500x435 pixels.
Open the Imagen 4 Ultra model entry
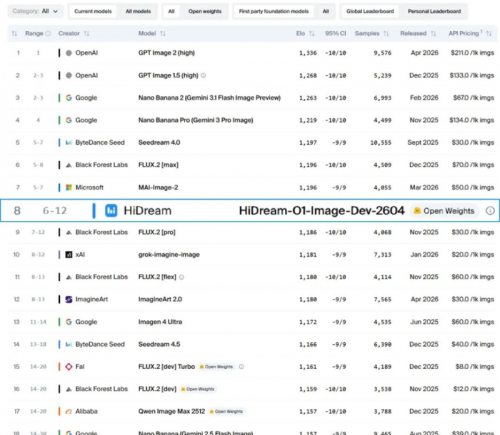pos(160,322)
